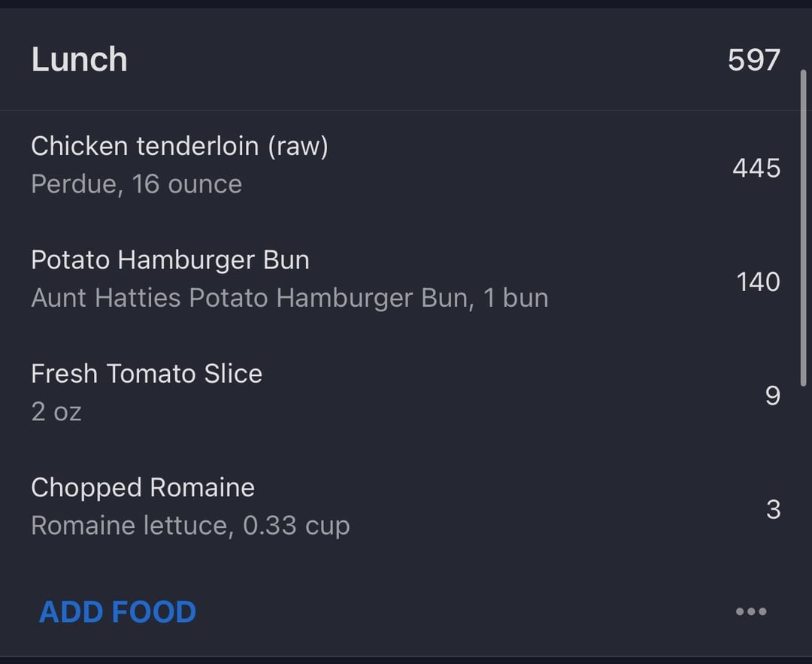Select the 'Romaine lettuce, 0.33 cup' subtitle
The height and width of the screenshot is (664, 812).
pos(190,526)
